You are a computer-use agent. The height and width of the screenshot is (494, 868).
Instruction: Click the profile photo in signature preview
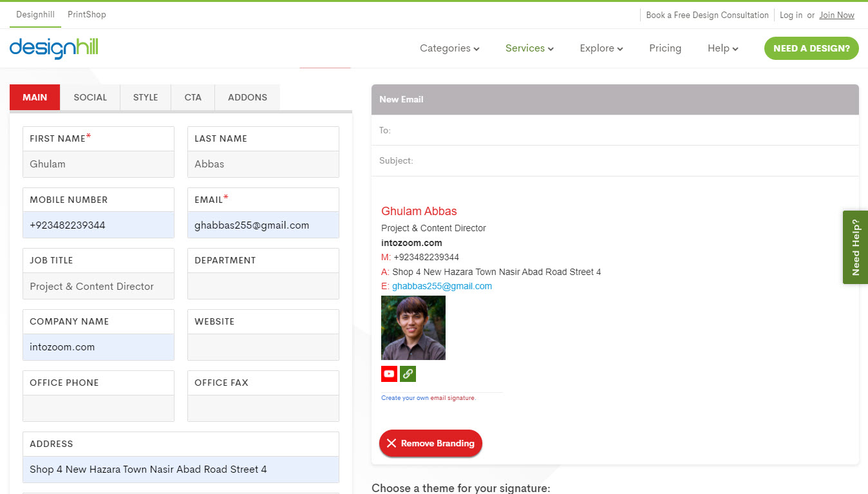tap(413, 328)
